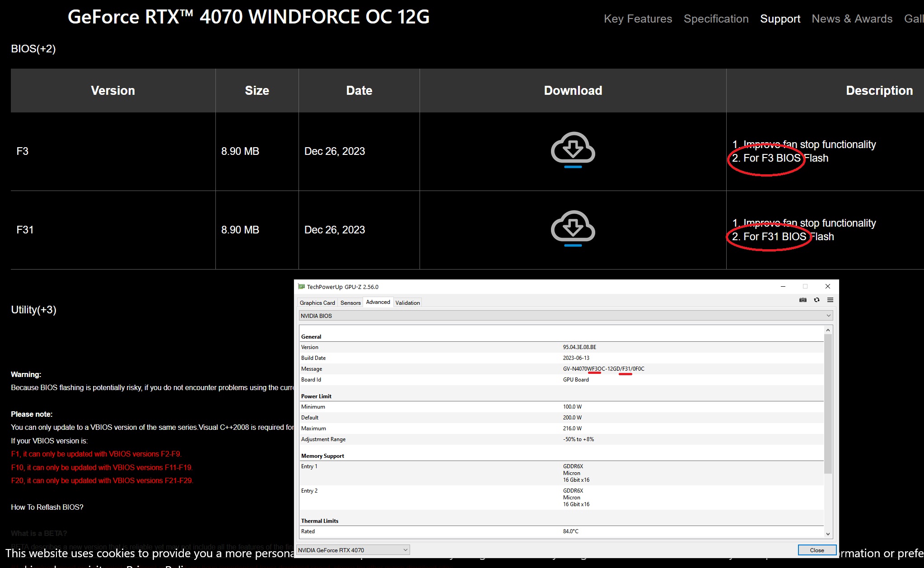The height and width of the screenshot is (568, 924).
Task: Switch to the Sensors tab
Action: (x=350, y=303)
